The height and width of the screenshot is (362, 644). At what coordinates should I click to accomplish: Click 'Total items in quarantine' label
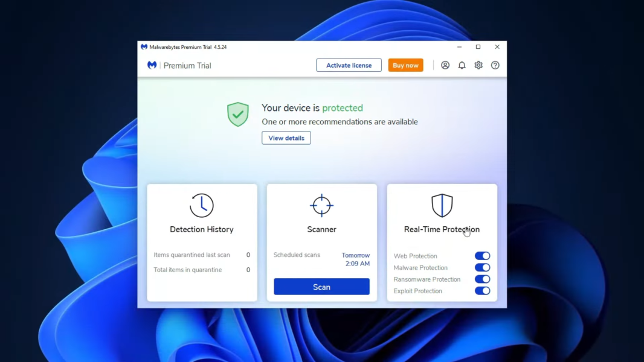click(x=188, y=270)
